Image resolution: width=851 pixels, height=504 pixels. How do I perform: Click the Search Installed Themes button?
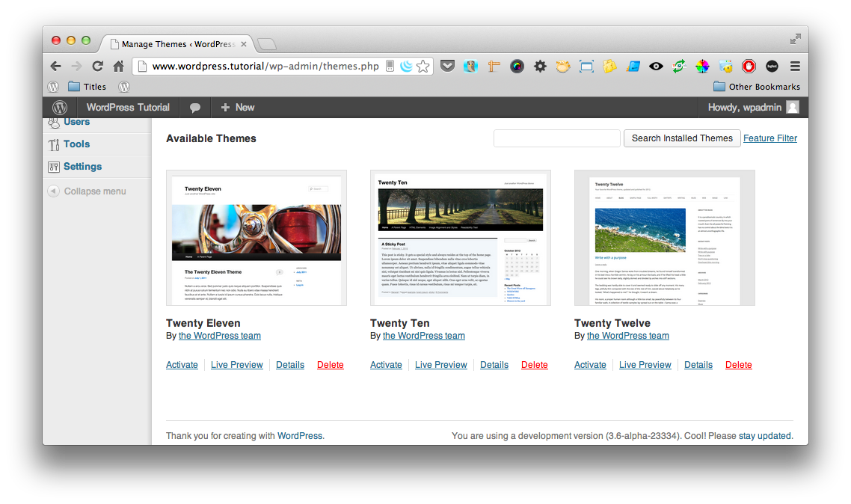coord(682,138)
